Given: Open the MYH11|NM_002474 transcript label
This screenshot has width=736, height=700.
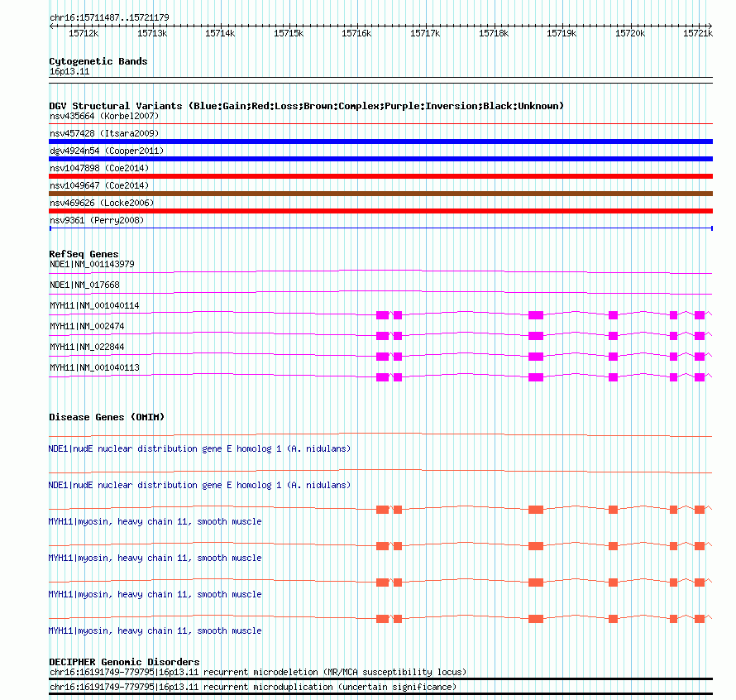Looking at the screenshot, I should [x=87, y=326].
